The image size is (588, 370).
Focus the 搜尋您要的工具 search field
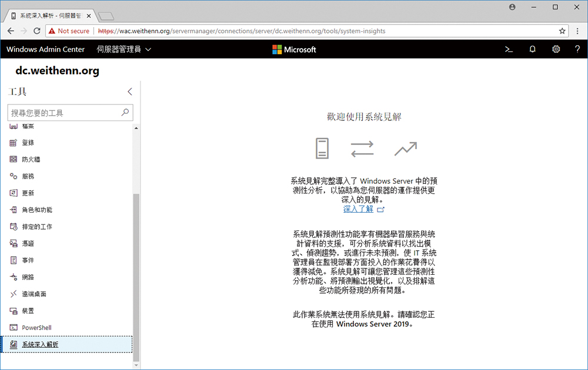(70, 112)
